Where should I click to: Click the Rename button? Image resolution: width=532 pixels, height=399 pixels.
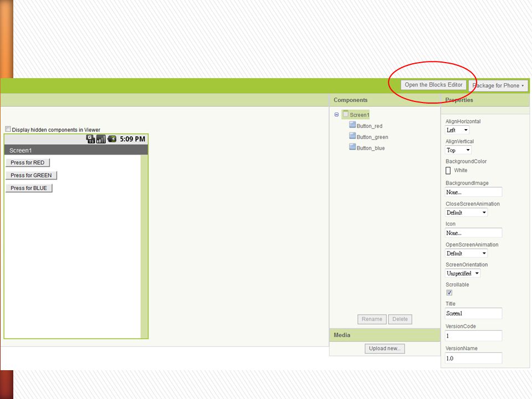coord(372,319)
